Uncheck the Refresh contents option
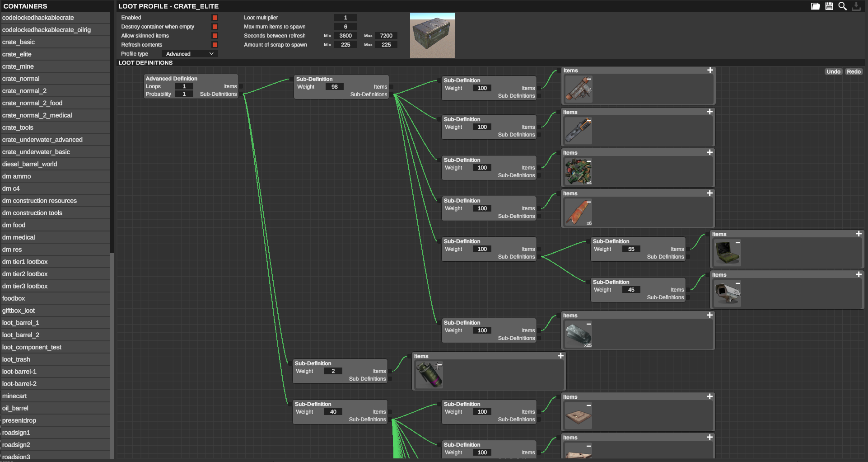The image size is (868, 462). click(215, 45)
